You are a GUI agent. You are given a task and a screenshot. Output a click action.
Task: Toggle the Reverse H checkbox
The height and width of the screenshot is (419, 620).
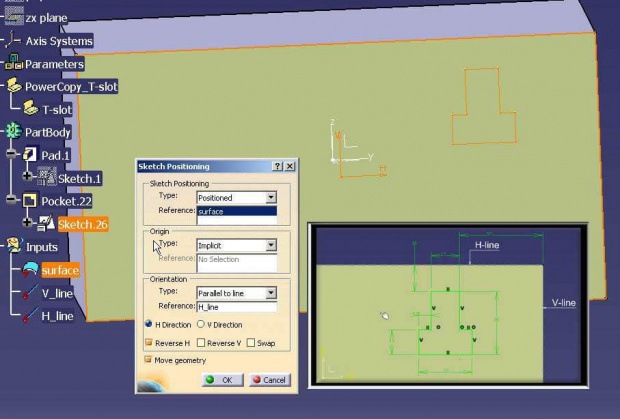pos(150,343)
